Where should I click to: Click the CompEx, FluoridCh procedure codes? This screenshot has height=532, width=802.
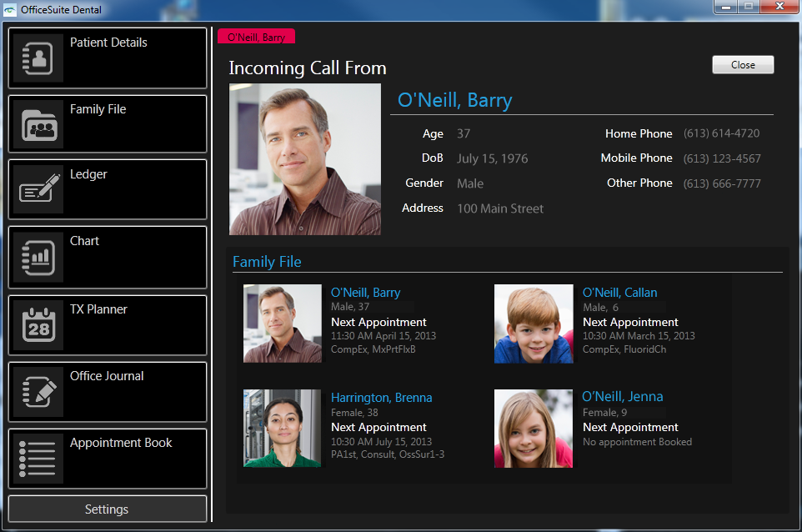[624, 349]
